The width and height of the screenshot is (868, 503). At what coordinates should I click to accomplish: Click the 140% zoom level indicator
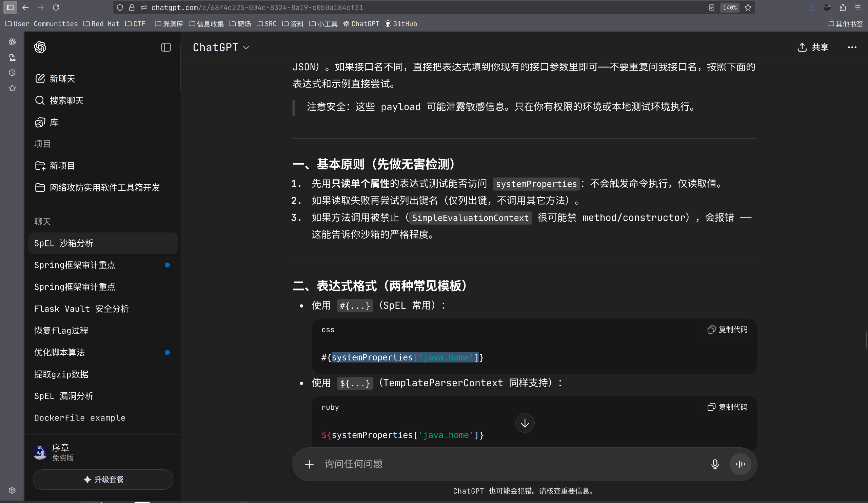(x=730, y=7)
